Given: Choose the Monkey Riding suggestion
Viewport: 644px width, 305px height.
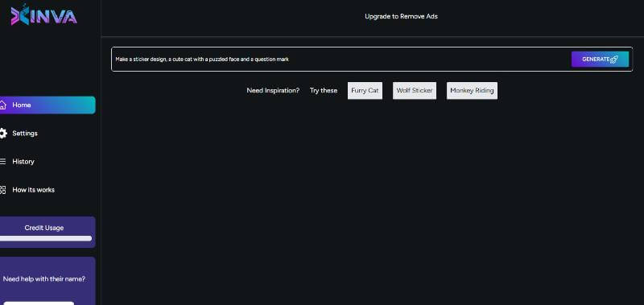Looking at the screenshot, I should click(472, 91).
